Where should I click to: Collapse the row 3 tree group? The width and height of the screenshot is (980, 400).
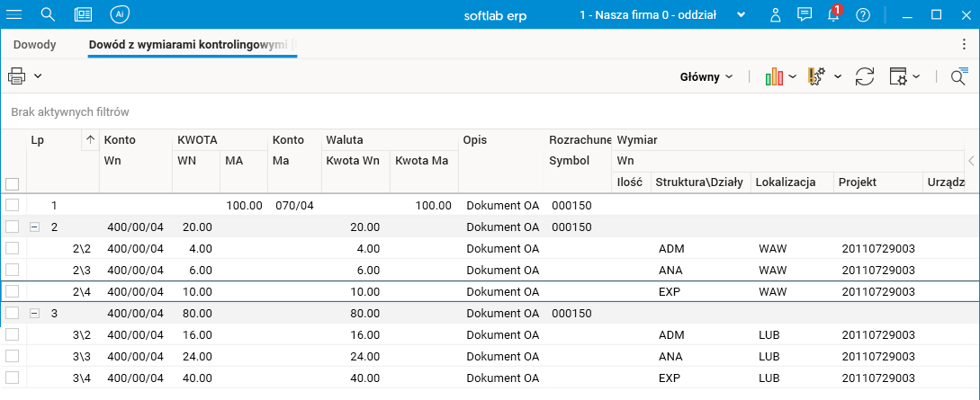coord(35,313)
